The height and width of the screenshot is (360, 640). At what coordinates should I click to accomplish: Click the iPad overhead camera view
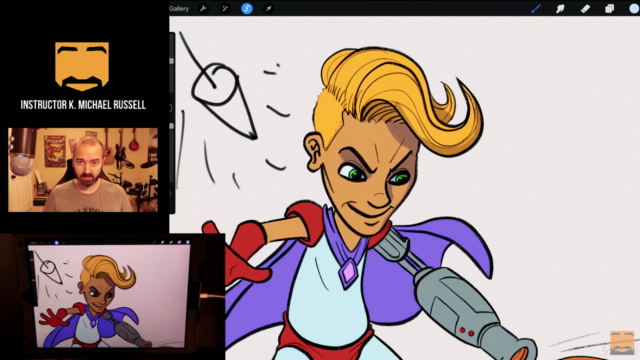tap(112, 297)
